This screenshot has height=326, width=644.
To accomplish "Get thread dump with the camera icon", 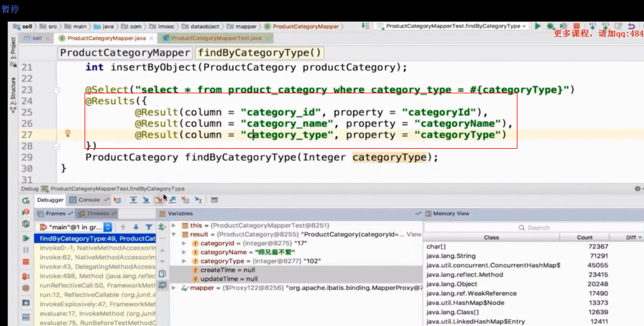I will (x=26, y=303).
